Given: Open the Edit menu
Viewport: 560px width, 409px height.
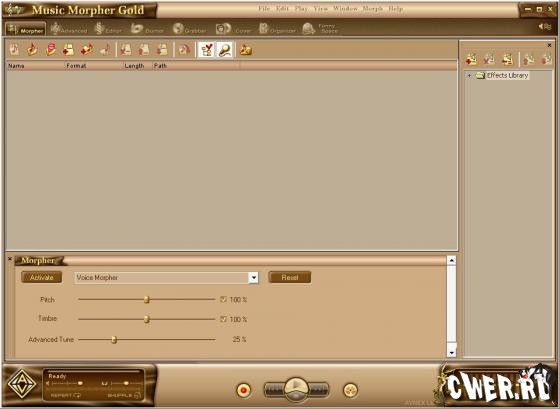Looking at the screenshot, I should 282,9.
